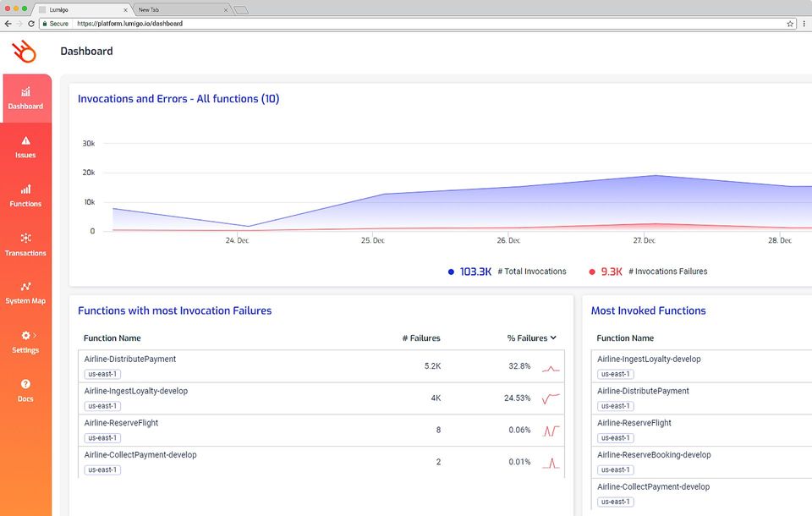Image resolution: width=812 pixels, height=516 pixels.
Task: Click the browser back arrow
Action: [x=8, y=24]
